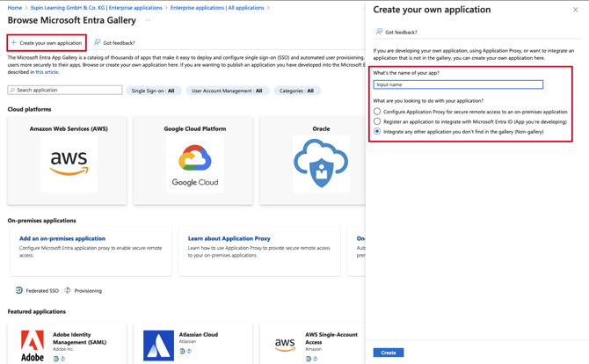Open Adobe Identity Management (SAML) title
589x364 pixels.
point(80,339)
